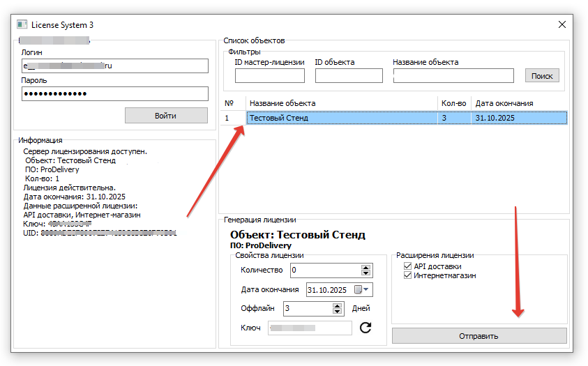The width and height of the screenshot is (588, 366).
Task: Click the Поиск search button
Action: pos(542,76)
